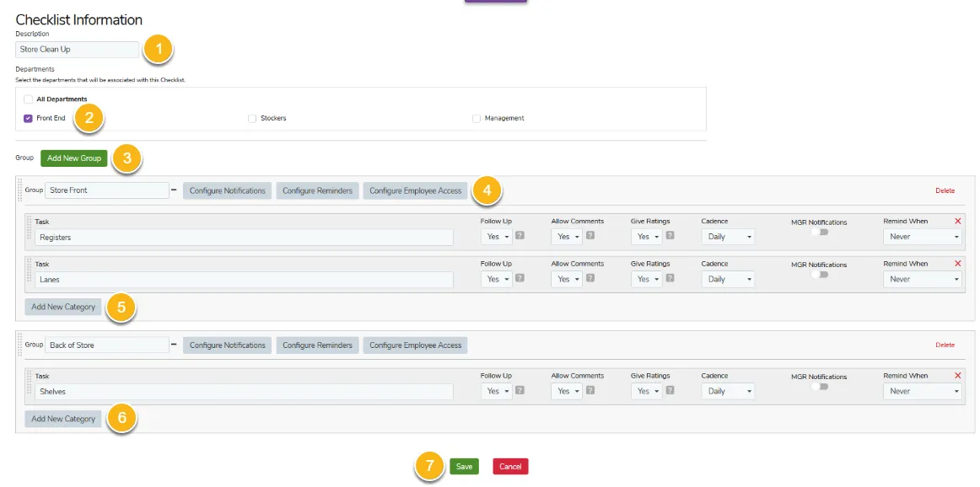Uncheck the Front End department

(x=28, y=118)
